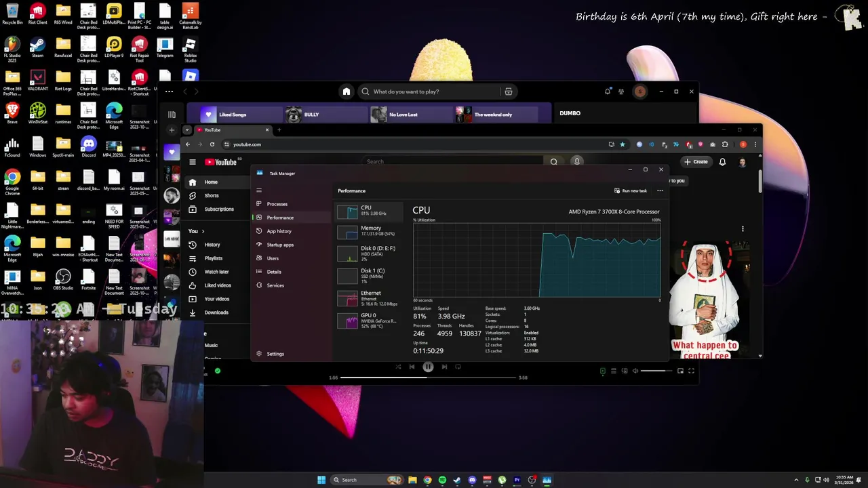Select Disk 0 (D: E: F:) entry
This screenshot has height=488, width=868.
370,253
